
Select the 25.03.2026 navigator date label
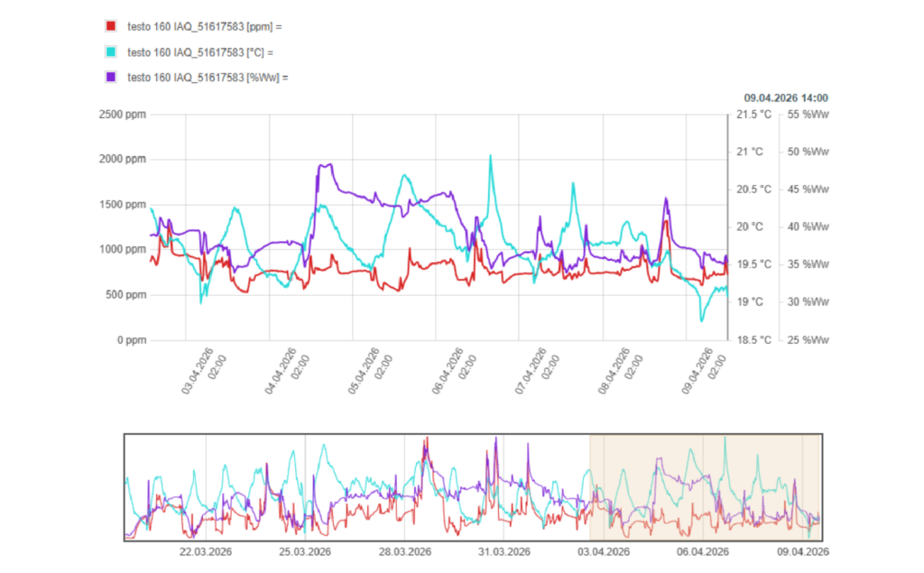(306, 552)
